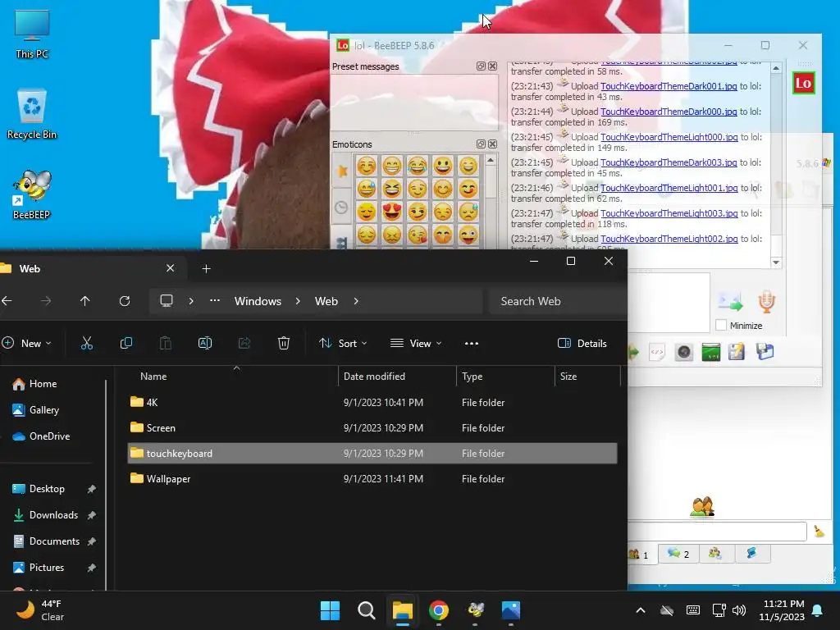840x630 pixels.
Task: Open the Sort dropdown menu
Action: 343,344
